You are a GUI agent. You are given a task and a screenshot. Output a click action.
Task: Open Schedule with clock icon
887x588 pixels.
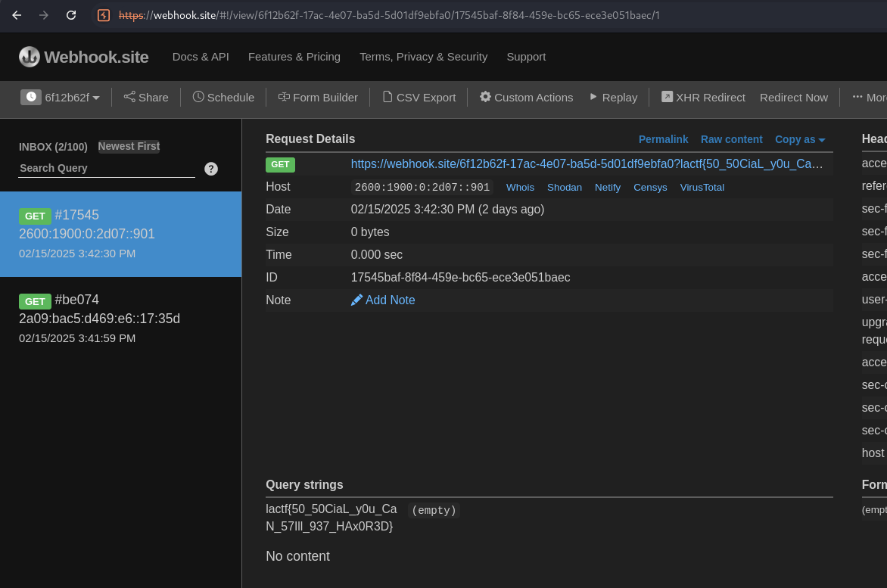pos(198,97)
